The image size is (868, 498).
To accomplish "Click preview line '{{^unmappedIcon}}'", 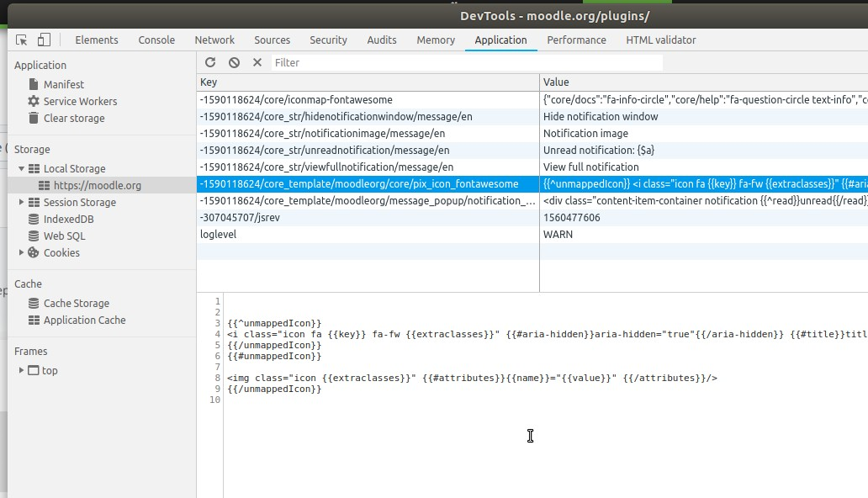I will click(274, 323).
